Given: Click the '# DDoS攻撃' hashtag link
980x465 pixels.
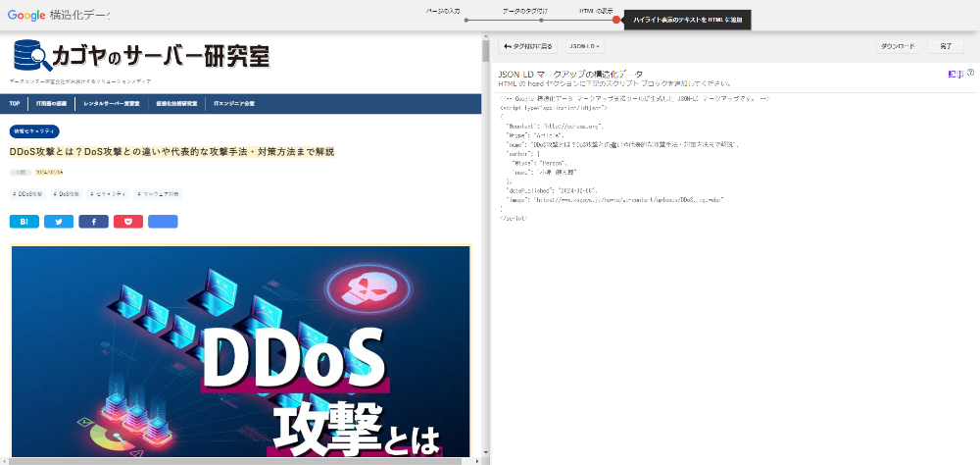Looking at the screenshot, I should [x=27, y=194].
